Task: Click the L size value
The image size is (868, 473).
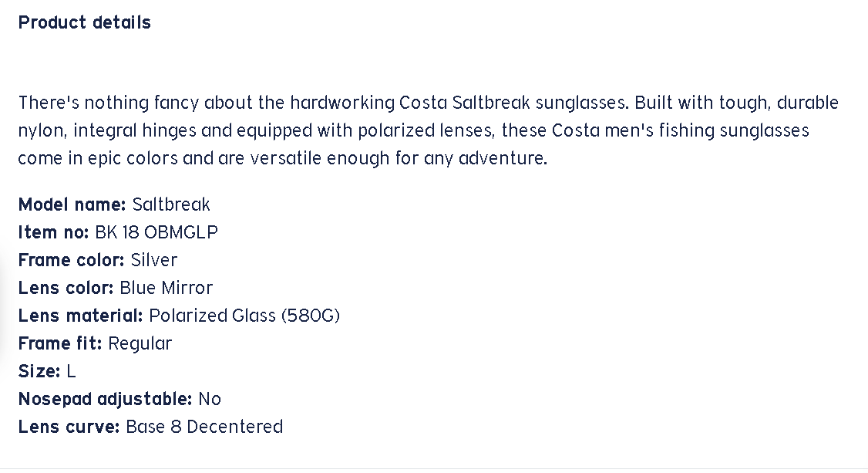Action: 71,371
